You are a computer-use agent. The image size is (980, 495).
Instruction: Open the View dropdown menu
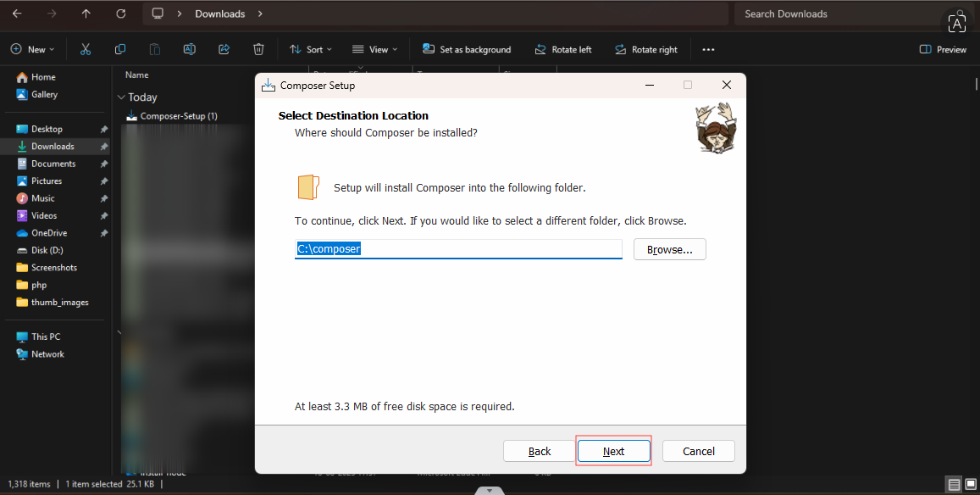(375, 49)
